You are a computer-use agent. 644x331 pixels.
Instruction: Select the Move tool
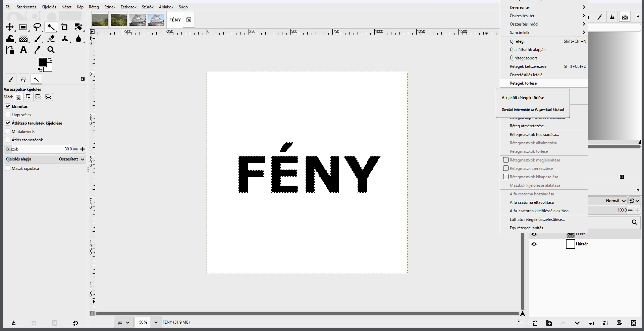click(10, 27)
